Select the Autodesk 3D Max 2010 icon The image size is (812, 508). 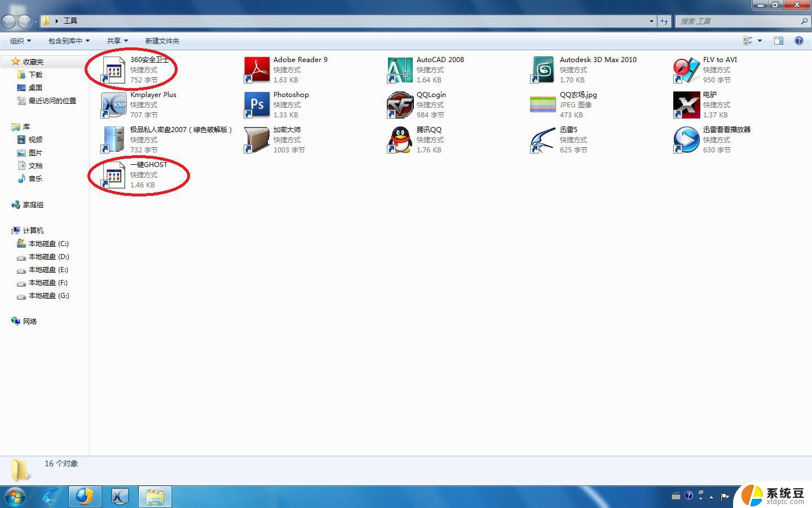(x=544, y=70)
